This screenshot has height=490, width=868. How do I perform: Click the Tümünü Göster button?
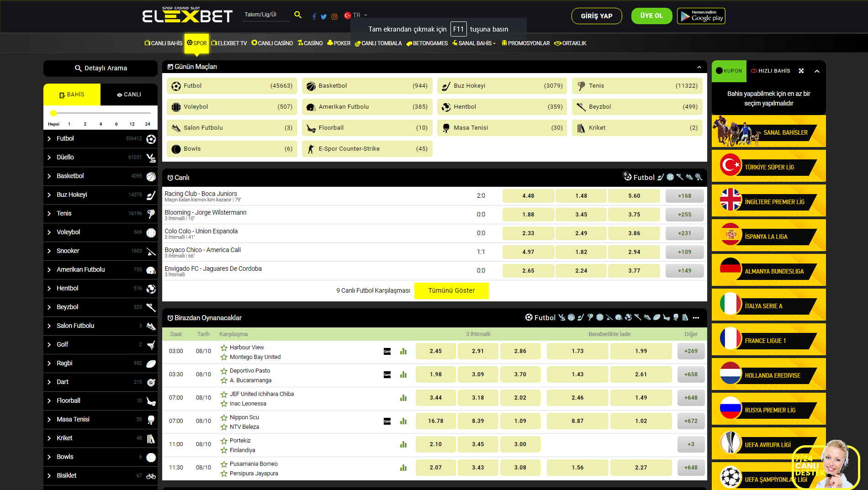pyautogui.click(x=451, y=291)
